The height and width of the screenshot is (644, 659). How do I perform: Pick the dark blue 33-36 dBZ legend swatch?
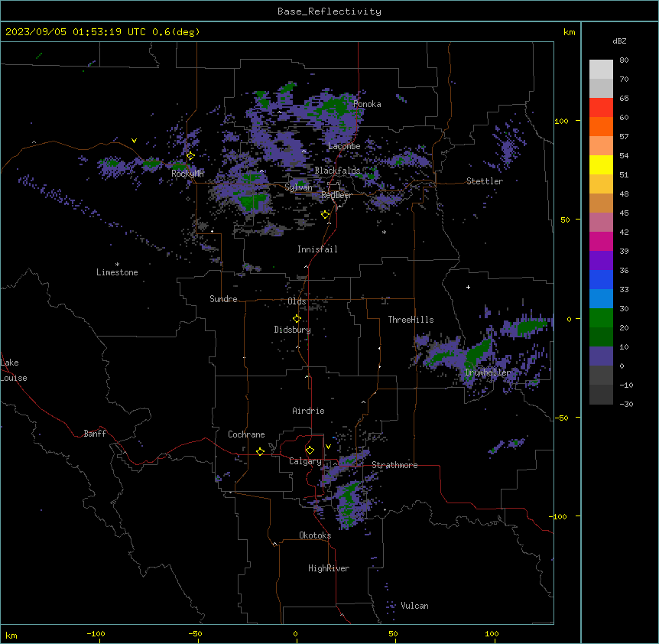601,279
